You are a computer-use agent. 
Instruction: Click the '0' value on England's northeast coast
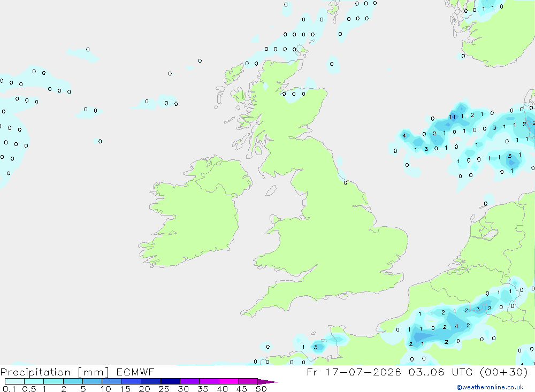[x=346, y=183]
